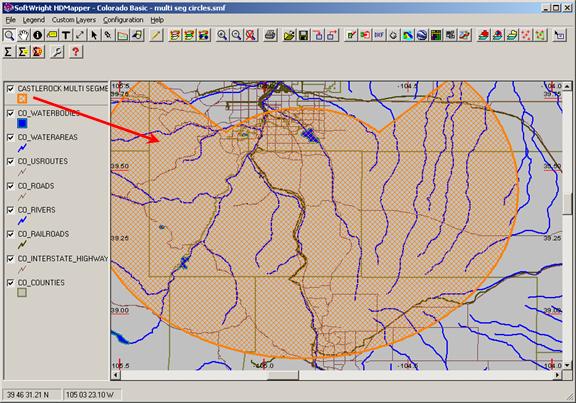Click the Sigma summation icon
576x403 pixels.
tap(8, 52)
